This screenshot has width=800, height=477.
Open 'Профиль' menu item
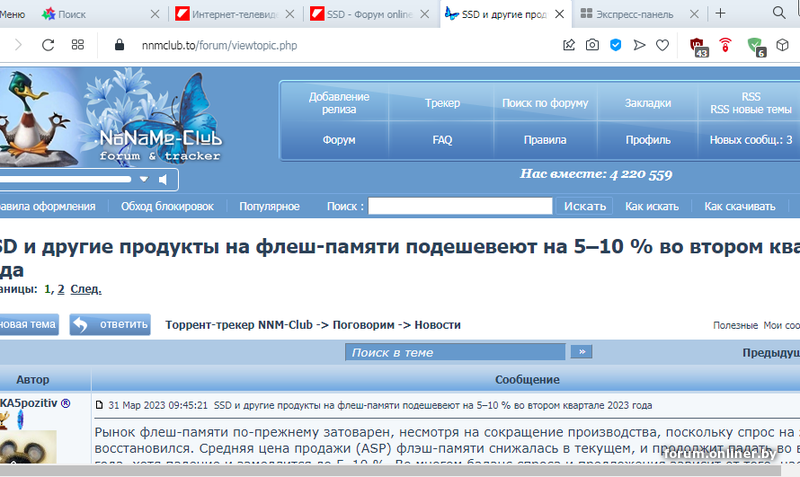pyautogui.click(x=648, y=140)
